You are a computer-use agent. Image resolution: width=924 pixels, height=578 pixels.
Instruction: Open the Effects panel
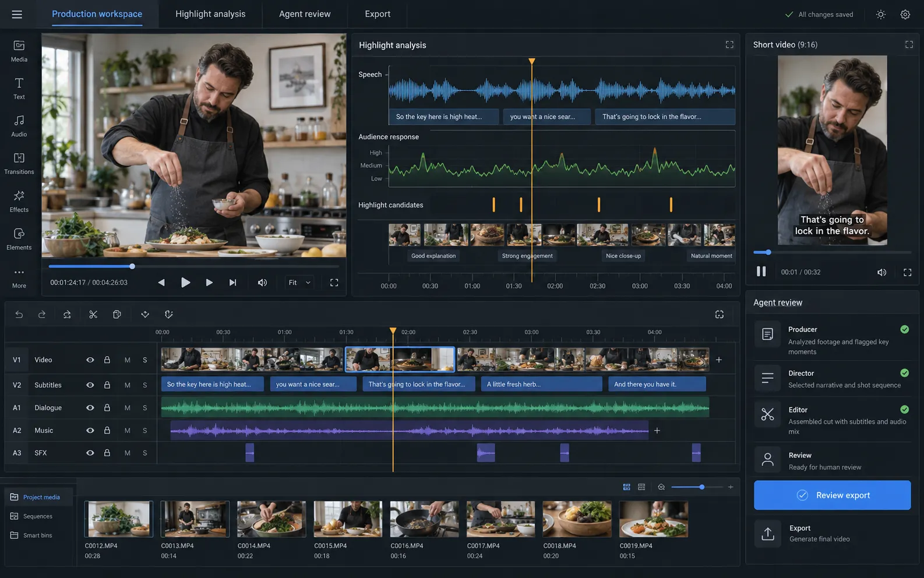[19, 202]
